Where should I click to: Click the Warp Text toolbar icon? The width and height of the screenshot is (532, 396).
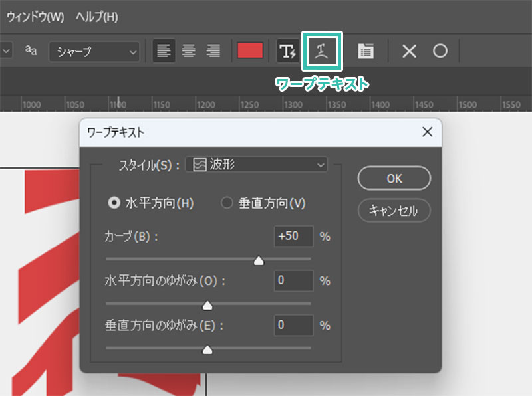[322, 51]
